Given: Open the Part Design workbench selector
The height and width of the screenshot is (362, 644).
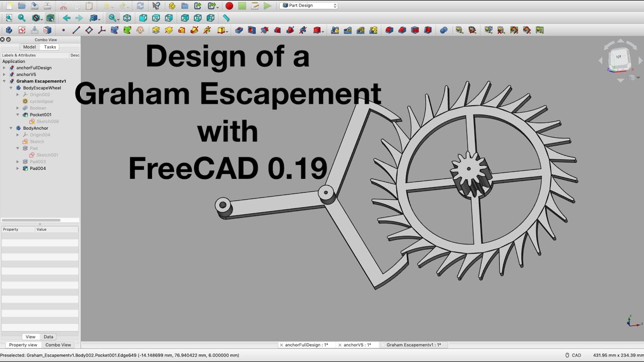Looking at the screenshot, I should pyautogui.click(x=309, y=6).
